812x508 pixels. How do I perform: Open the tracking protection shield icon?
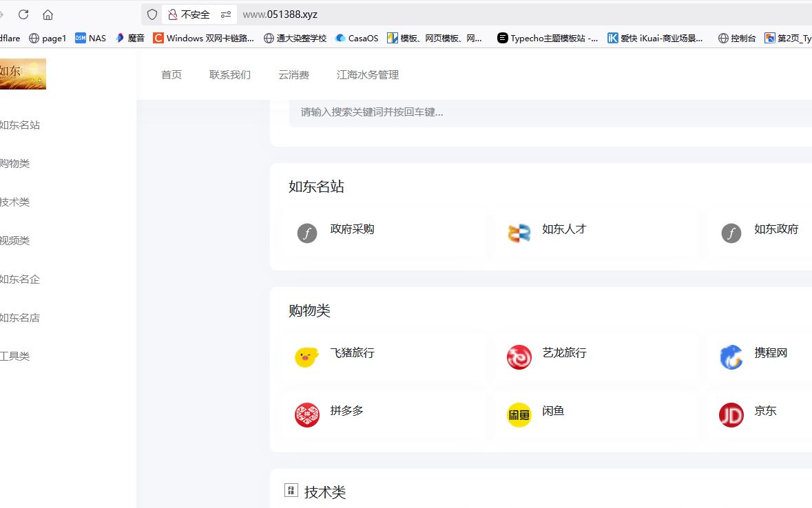tap(152, 14)
